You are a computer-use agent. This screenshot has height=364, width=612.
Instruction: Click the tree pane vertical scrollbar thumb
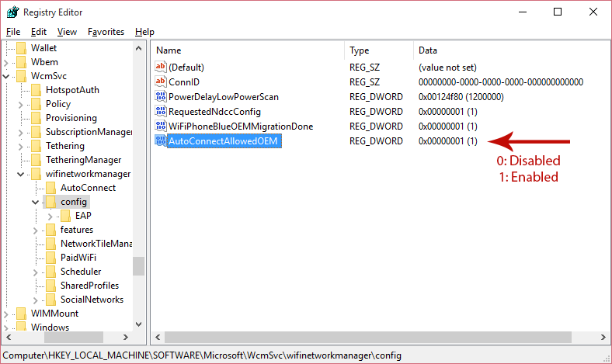point(138,266)
